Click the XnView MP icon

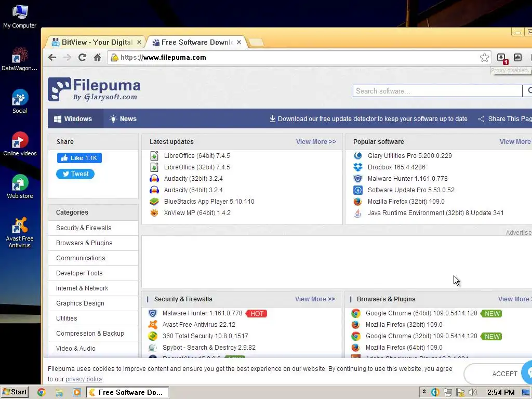pyautogui.click(x=154, y=213)
